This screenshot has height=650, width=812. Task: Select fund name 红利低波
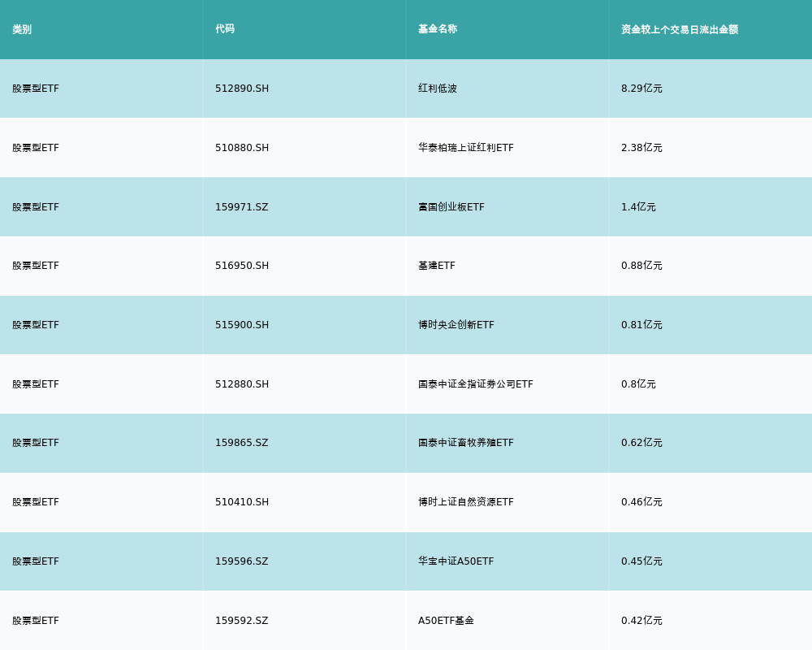click(x=438, y=89)
